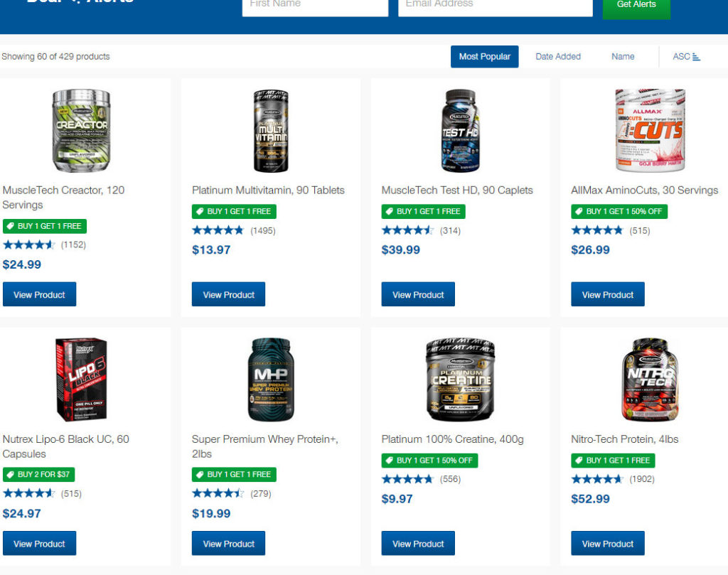Click the $13.97 Multivitamin price
Viewport: 728px width, 575px height.
(x=211, y=249)
